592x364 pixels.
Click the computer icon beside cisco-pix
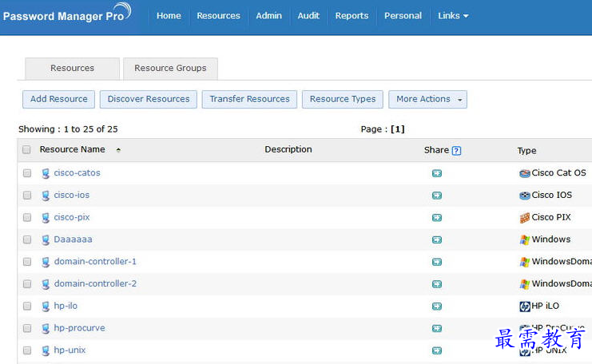click(46, 218)
